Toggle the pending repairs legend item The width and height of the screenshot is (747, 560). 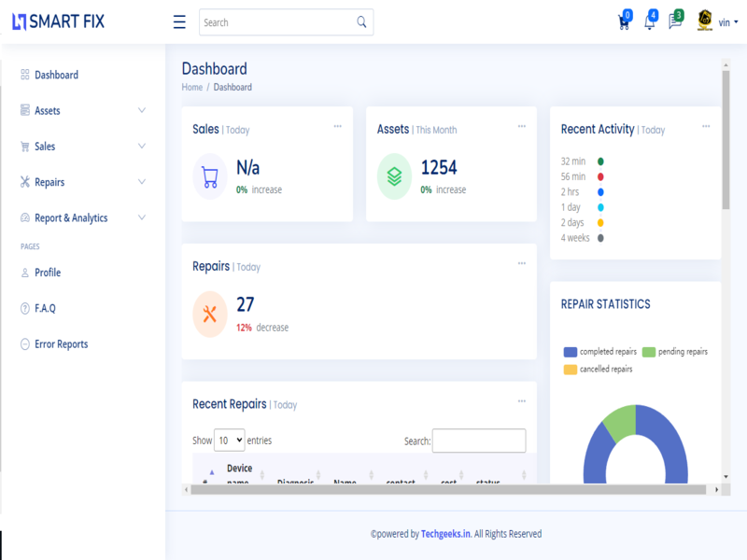(674, 352)
